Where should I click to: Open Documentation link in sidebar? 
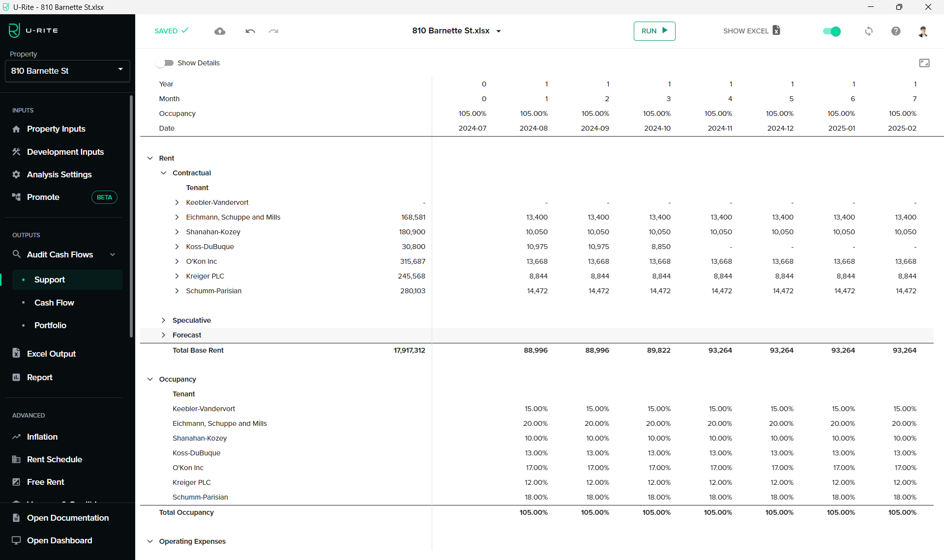(68, 518)
